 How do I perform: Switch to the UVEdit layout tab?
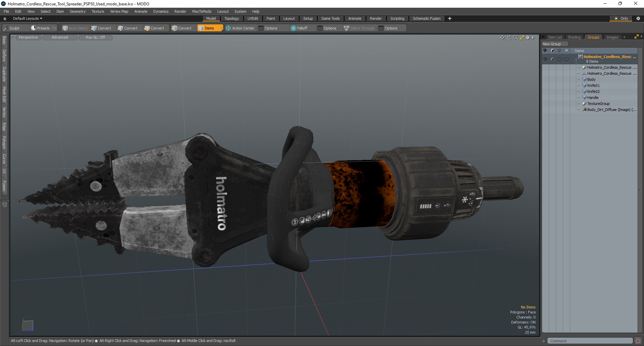point(253,18)
